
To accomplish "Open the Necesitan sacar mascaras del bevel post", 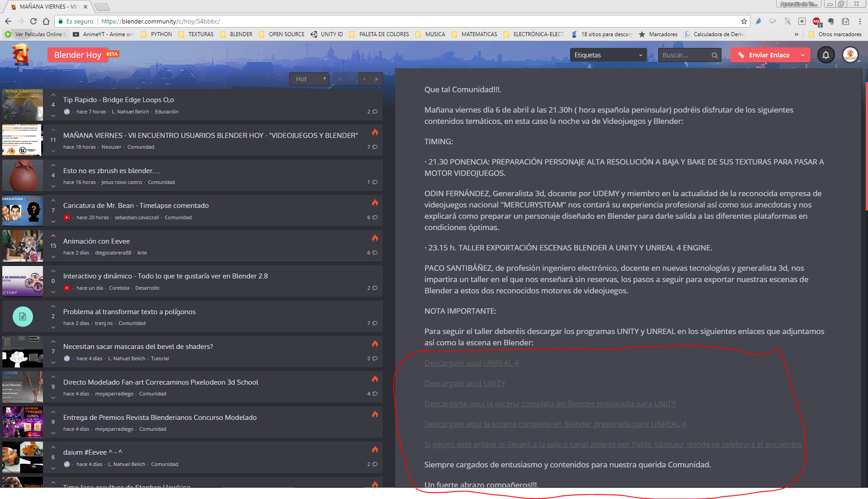I will pos(138,347).
